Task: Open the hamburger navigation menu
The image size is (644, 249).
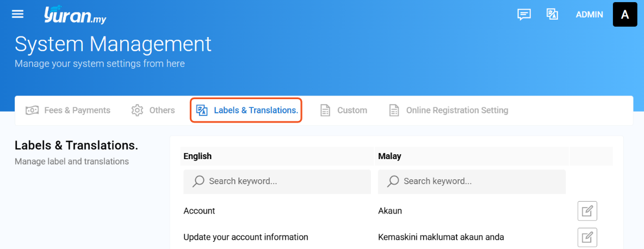Action: point(17,14)
